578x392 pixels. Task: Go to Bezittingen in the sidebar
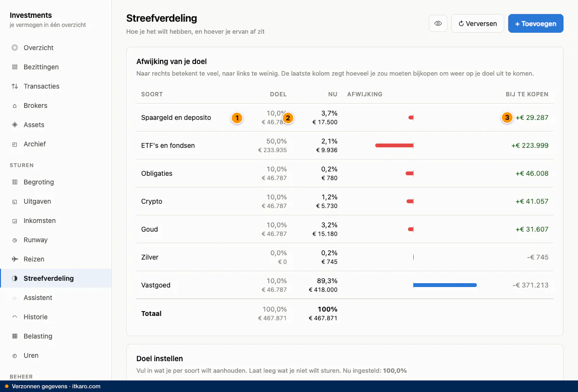click(55, 67)
